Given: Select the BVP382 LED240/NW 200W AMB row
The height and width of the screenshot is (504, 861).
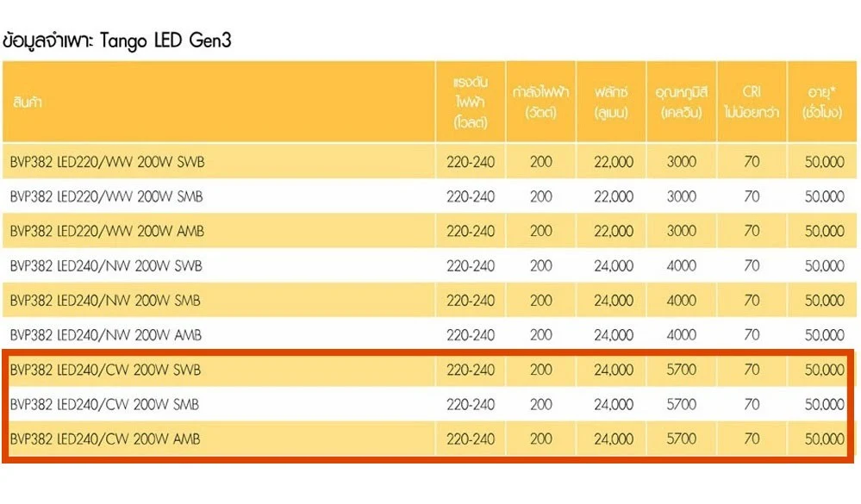Looking at the screenshot, I should point(429,335).
